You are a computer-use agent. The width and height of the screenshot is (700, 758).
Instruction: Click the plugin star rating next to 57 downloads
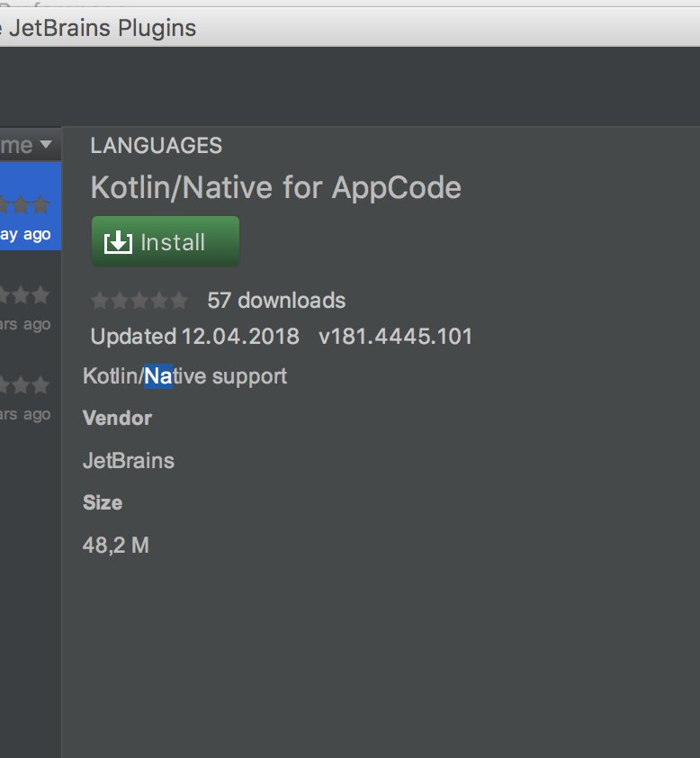click(139, 300)
